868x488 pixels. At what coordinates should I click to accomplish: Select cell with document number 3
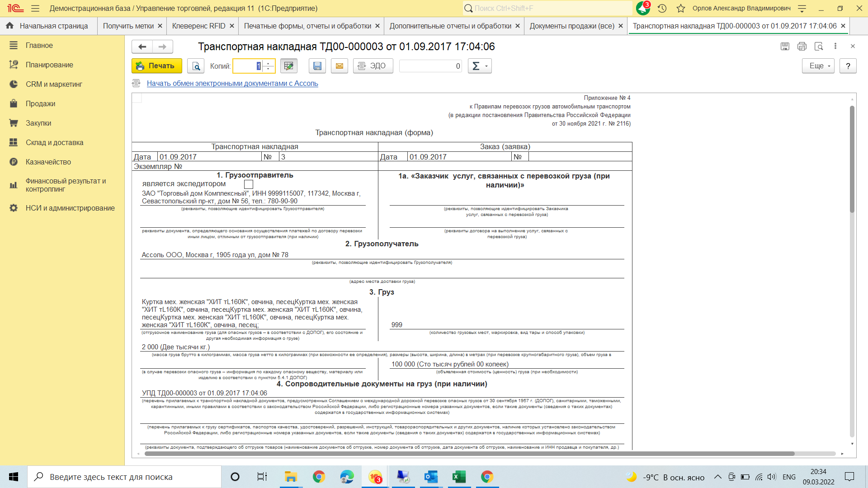(x=329, y=157)
